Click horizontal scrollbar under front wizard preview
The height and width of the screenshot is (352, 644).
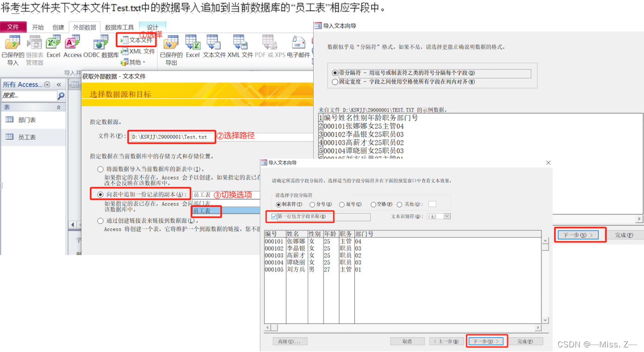click(x=403, y=328)
